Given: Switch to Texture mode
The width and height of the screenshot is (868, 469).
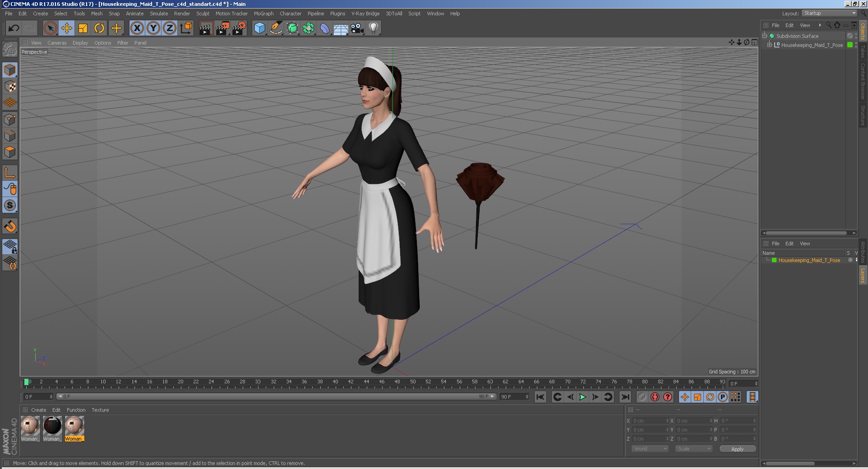Looking at the screenshot, I should 10,86.
